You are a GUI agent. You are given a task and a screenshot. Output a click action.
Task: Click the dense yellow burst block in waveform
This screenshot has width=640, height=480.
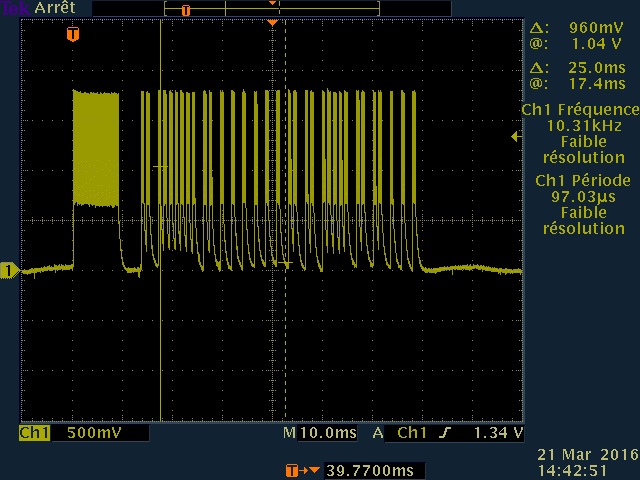coord(96,148)
